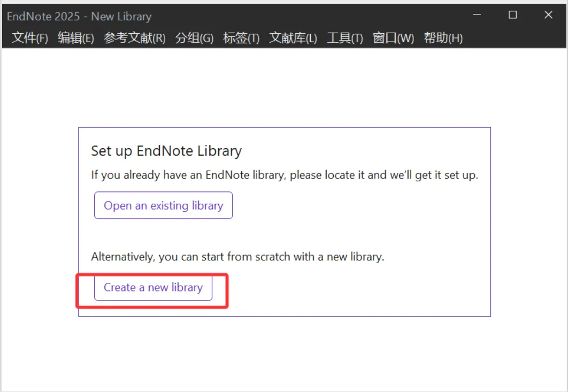Close the EndNote 2025 window
This screenshot has height=392, width=568.
pos(548,15)
